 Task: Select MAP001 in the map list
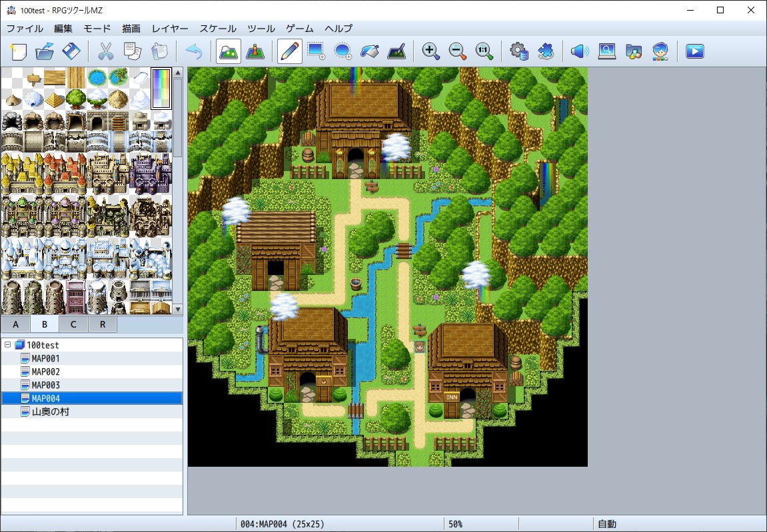tap(45, 358)
